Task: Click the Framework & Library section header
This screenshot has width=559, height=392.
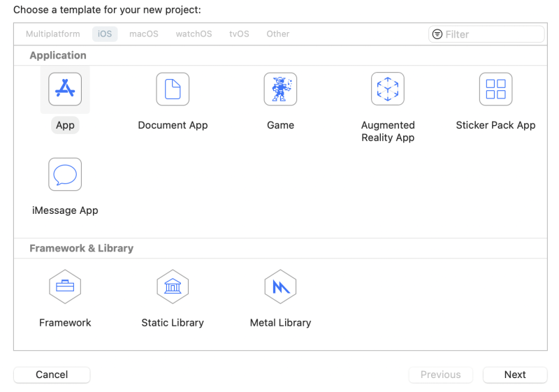Action: 81,248
